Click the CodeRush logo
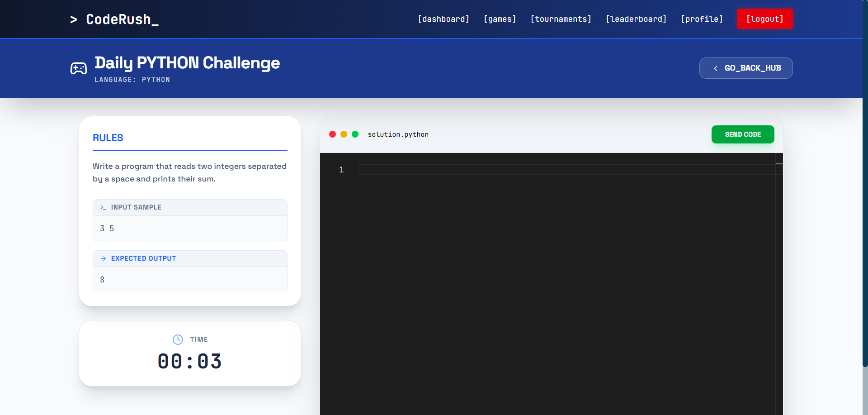 tap(114, 19)
